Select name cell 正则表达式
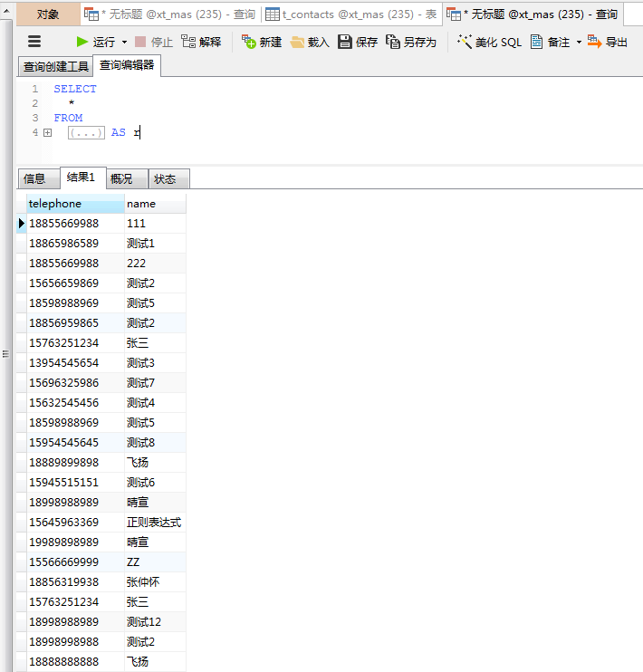Screen dimensions: 643x672 pos(155,523)
